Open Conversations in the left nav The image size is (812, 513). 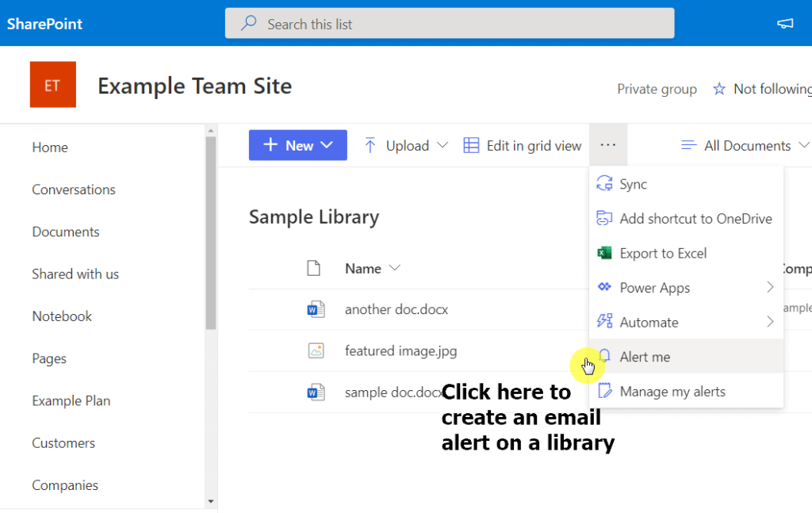pyautogui.click(x=74, y=190)
